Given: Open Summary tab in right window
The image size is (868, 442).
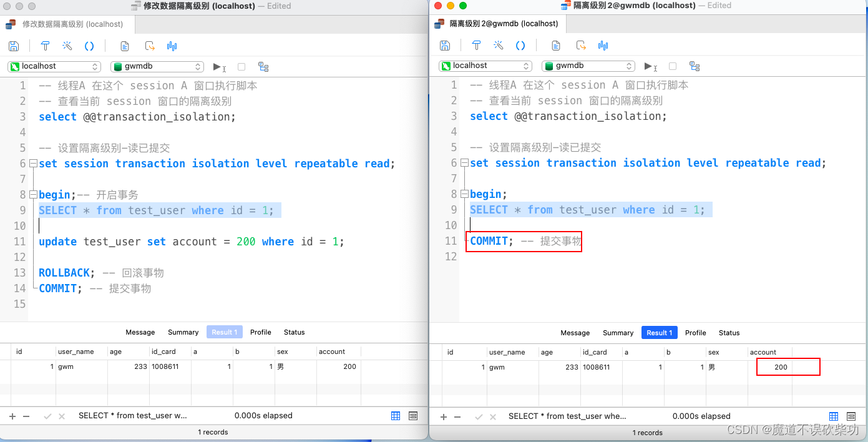Looking at the screenshot, I should tap(618, 333).
